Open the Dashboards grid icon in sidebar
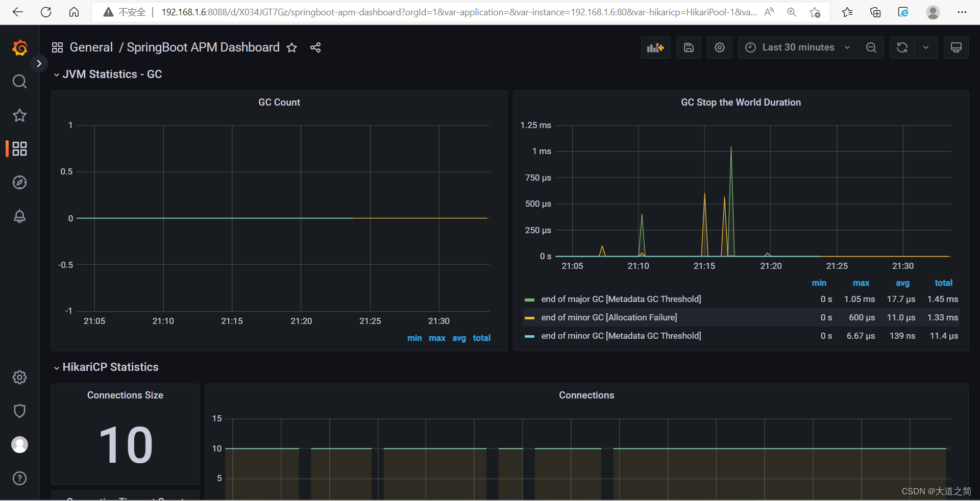Viewport: 980px width, 501px height. tap(19, 148)
